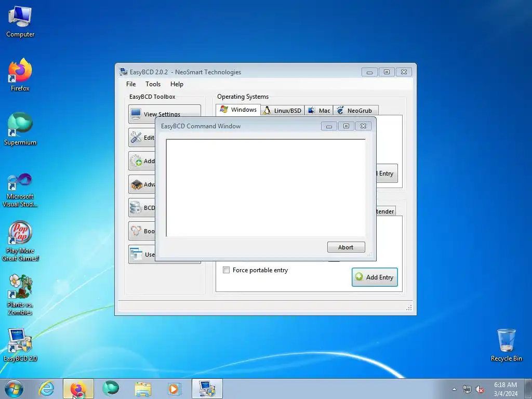Open the File menu
Image resolution: width=532 pixels, height=399 pixels.
(x=131, y=84)
